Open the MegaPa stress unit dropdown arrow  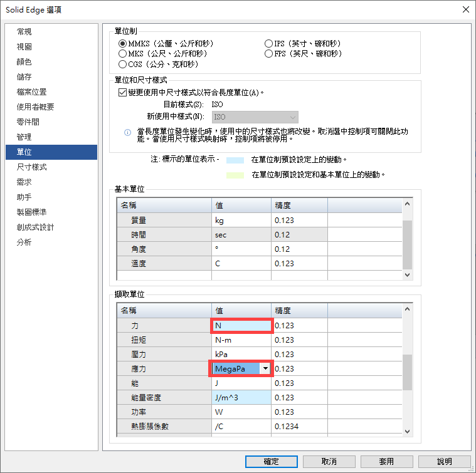tap(266, 369)
